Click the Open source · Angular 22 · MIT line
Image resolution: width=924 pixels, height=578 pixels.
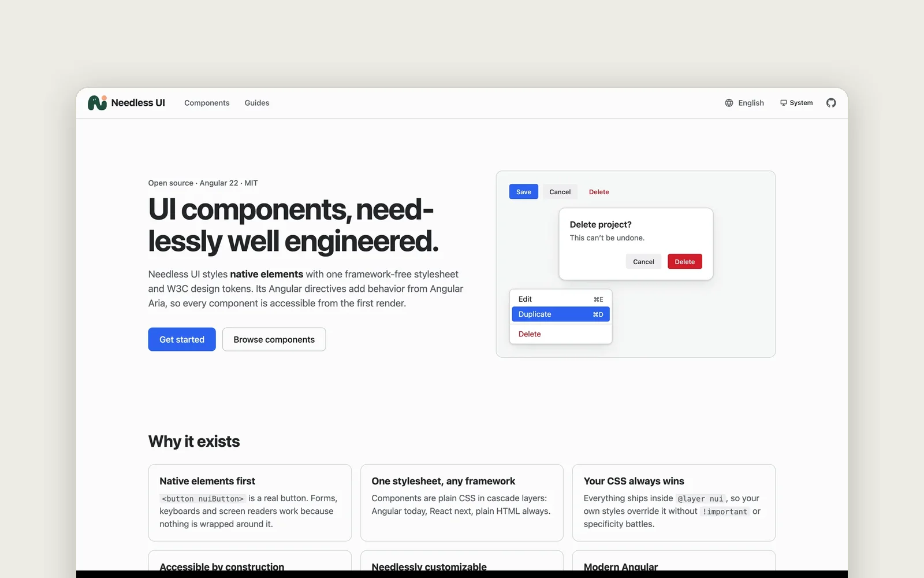[x=203, y=183]
